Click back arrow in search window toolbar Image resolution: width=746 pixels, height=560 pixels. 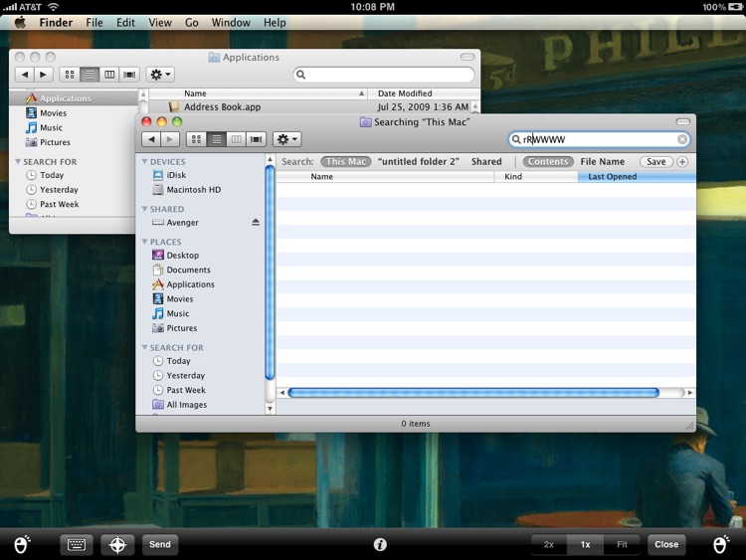[x=151, y=139]
